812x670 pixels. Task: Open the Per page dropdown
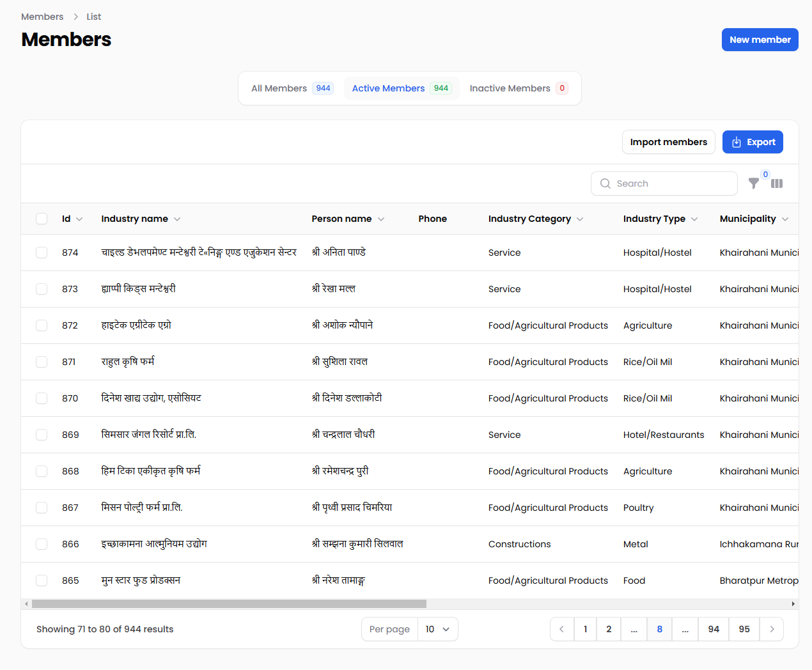438,629
